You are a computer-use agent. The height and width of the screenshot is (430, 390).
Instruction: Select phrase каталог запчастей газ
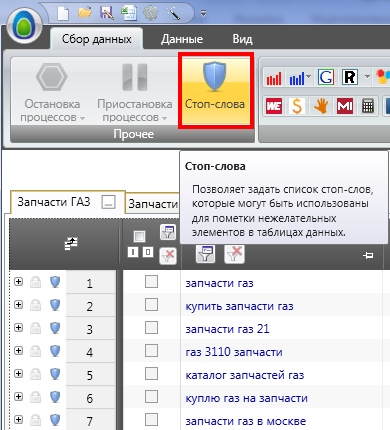tap(245, 375)
